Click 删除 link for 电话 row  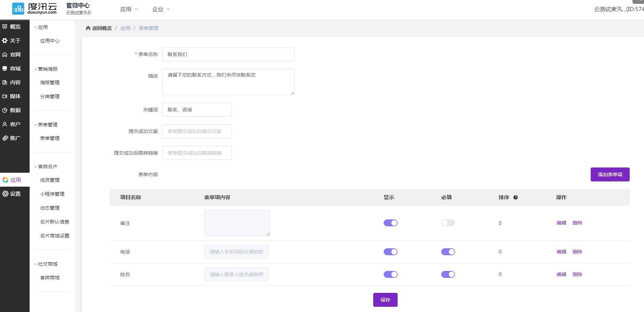click(577, 252)
